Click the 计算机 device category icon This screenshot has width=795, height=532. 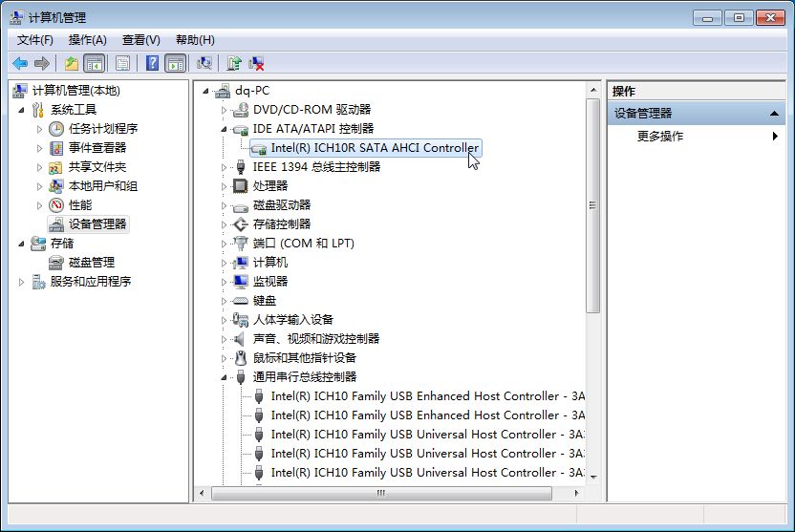point(241,263)
